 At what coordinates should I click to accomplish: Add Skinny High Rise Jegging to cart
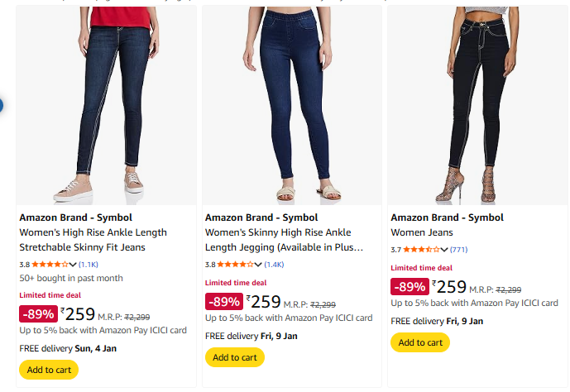234,357
